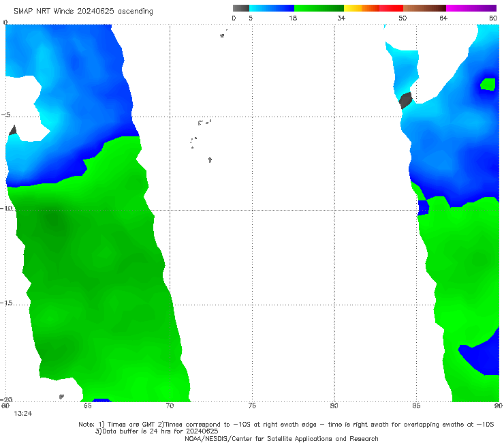This screenshot has width=504, height=443.
Task: Click longitude axis label '85'
Action: (x=416, y=406)
